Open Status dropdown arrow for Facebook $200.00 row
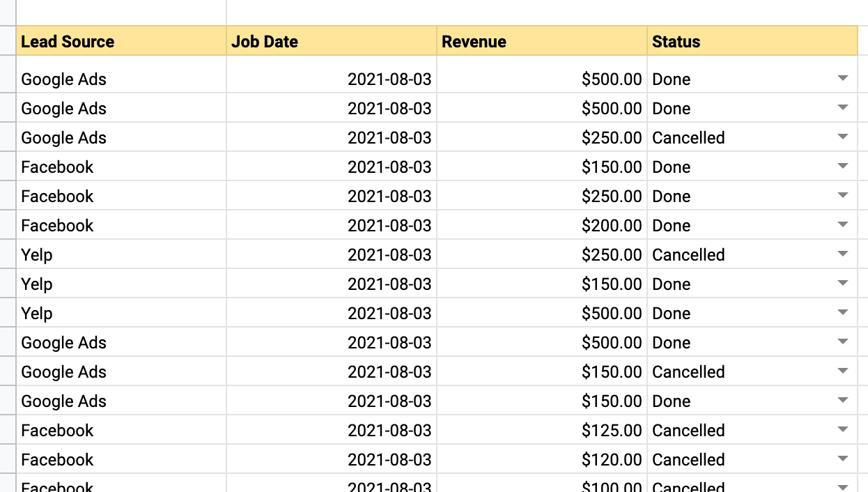Screen dimensions: 868x492 click(x=843, y=224)
